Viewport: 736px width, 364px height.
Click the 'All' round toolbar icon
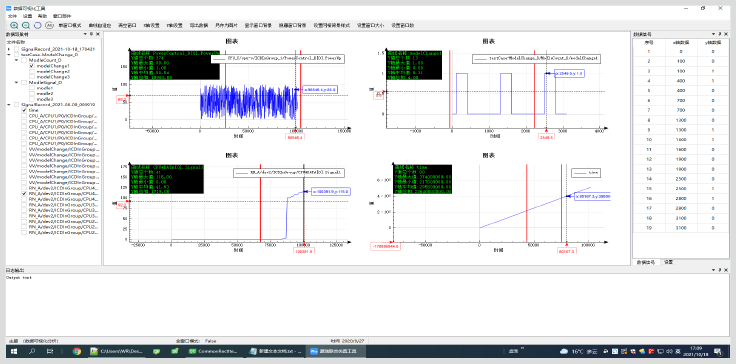coord(49,25)
